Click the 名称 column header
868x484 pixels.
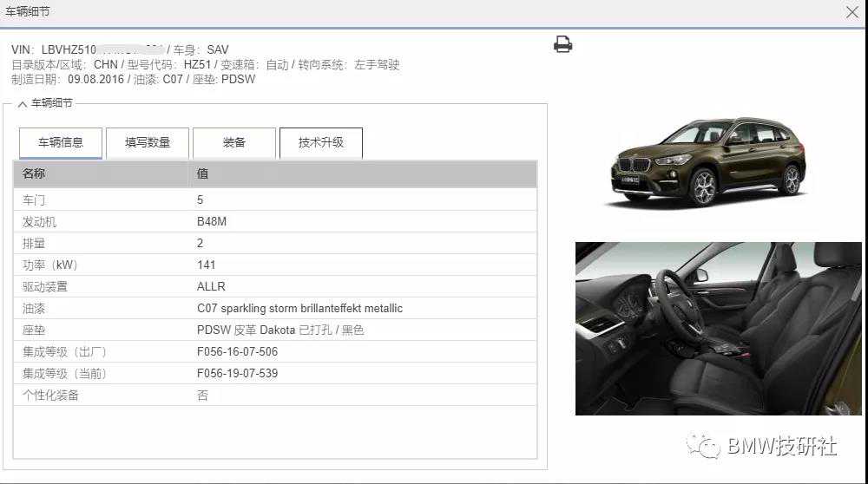[x=35, y=173]
